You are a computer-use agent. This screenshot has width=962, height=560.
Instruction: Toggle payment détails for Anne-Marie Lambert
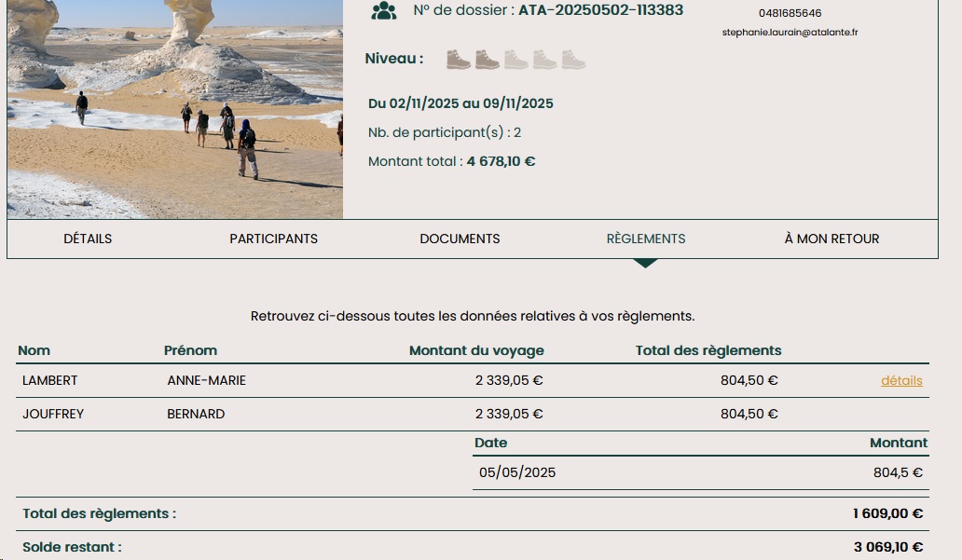point(900,380)
